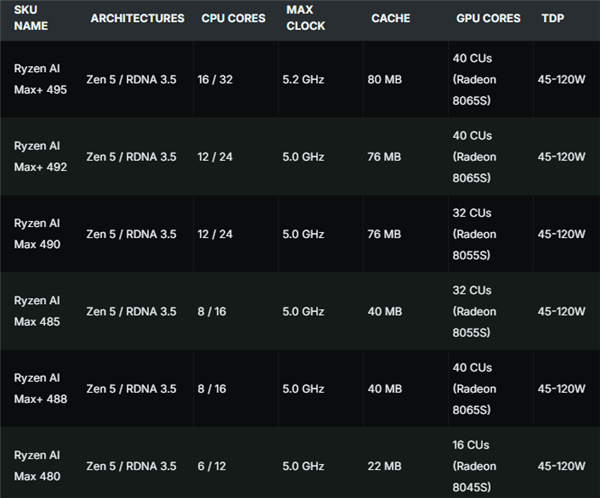Select the Ryzen AI Max+ 488 cell
Image resolution: width=600 pixels, height=498 pixels.
coord(40,389)
